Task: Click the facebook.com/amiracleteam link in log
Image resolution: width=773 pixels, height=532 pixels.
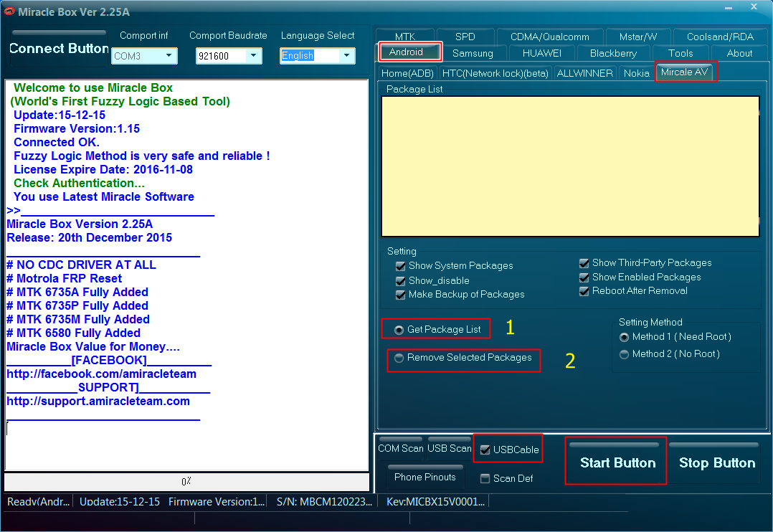Action: tap(102, 374)
